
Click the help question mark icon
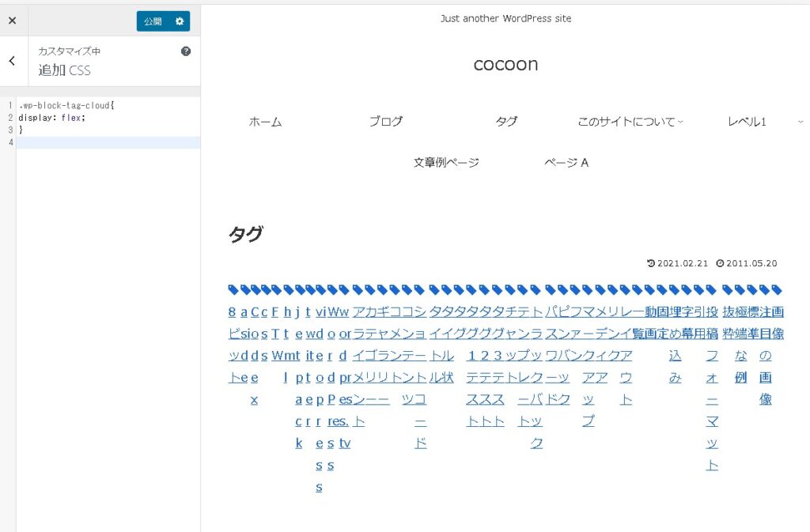[186, 51]
